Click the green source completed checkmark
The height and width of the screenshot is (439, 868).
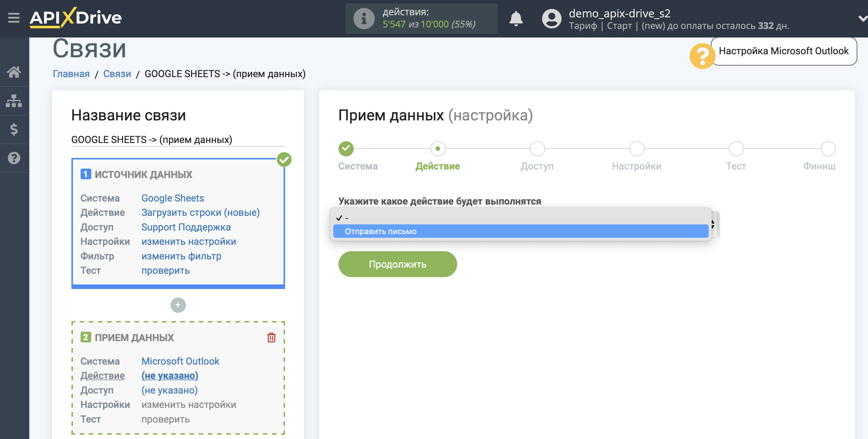[284, 159]
